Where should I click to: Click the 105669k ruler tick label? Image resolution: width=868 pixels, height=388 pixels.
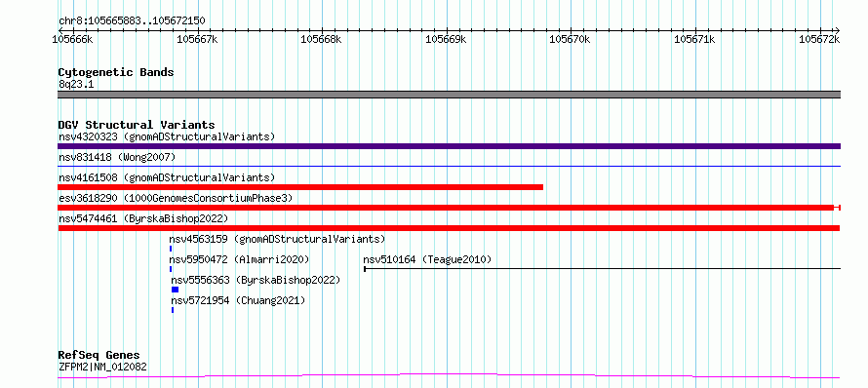tap(446, 40)
